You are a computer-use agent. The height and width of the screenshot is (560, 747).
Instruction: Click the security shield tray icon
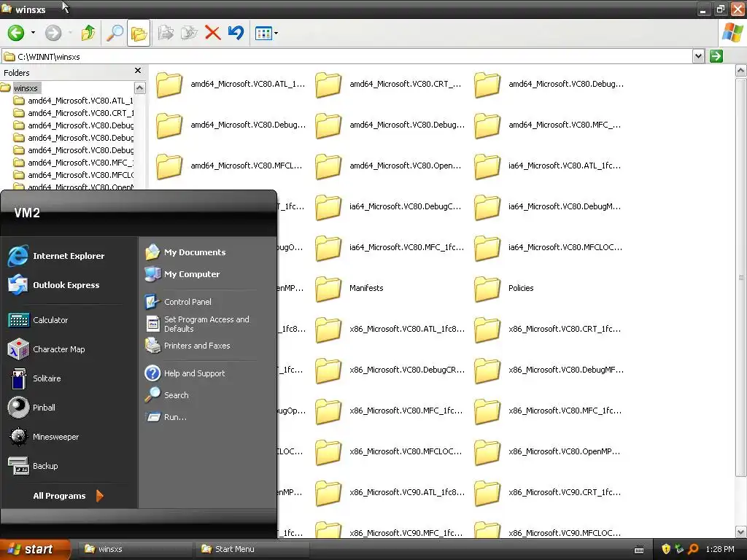[x=665, y=549]
